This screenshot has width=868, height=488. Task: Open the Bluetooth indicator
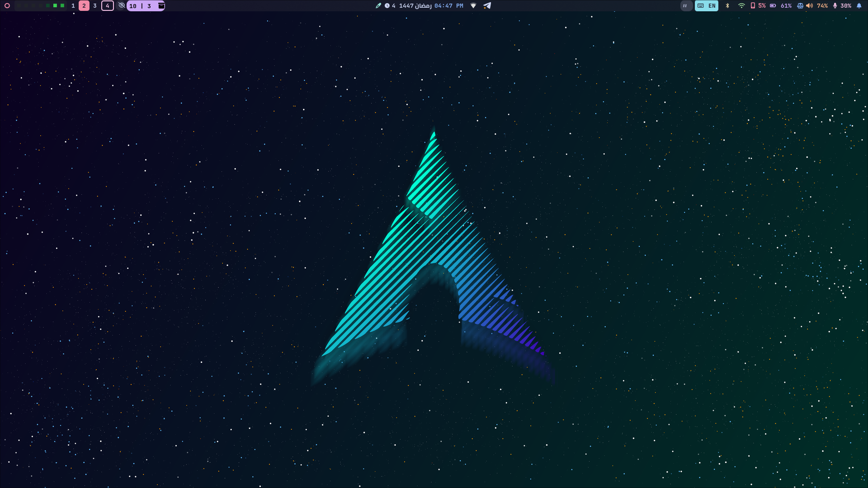727,6
